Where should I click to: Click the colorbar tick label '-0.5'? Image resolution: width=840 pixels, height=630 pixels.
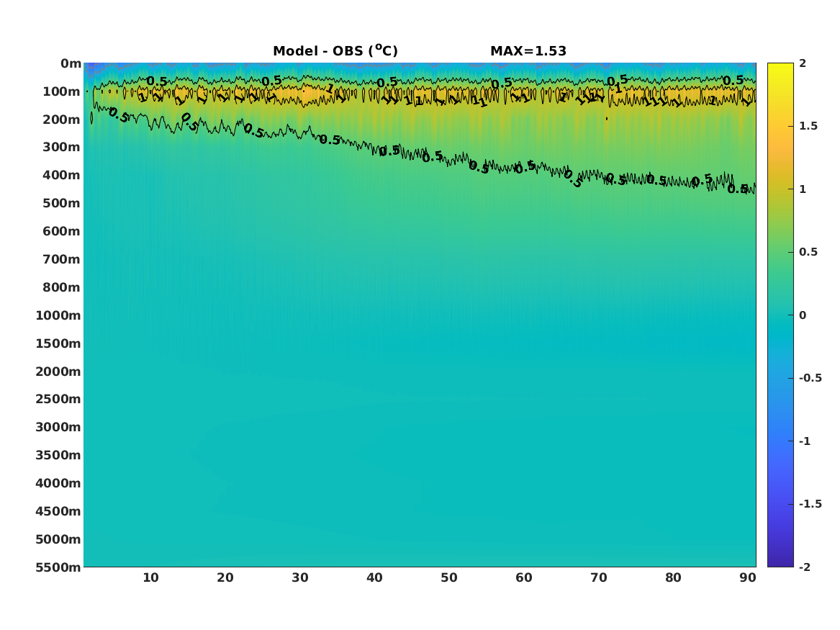(810, 378)
